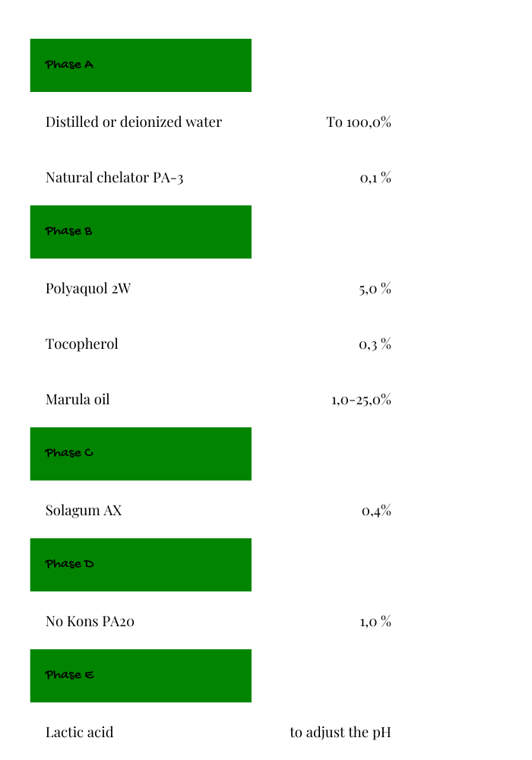532x760 pixels.
Task: Click the 0,4% Solagum percentage
Action: pyautogui.click(x=376, y=511)
